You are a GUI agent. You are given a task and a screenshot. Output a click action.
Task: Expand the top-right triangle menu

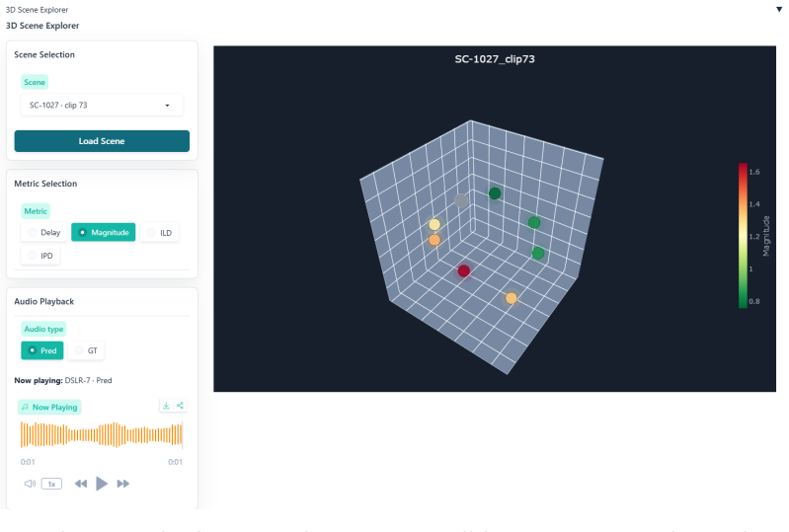pos(779,10)
